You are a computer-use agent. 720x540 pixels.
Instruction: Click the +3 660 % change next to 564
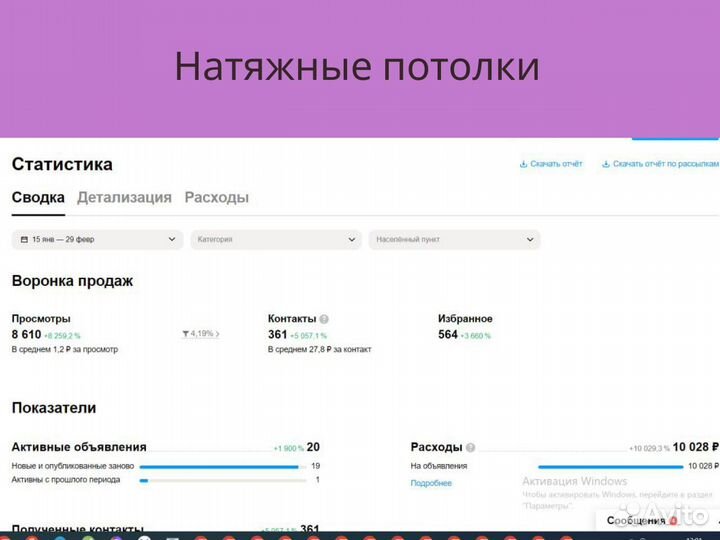tap(475, 336)
